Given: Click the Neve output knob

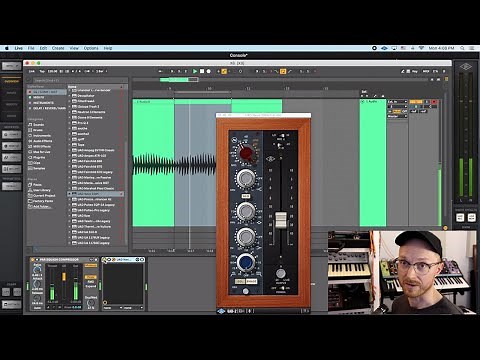Looking at the screenshot, I should point(281,273).
